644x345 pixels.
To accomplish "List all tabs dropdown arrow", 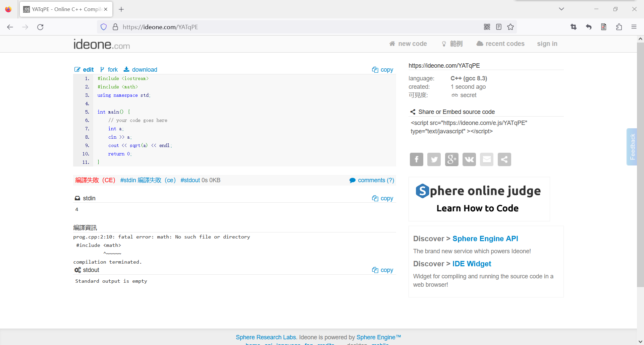I will click(x=561, y=9).
